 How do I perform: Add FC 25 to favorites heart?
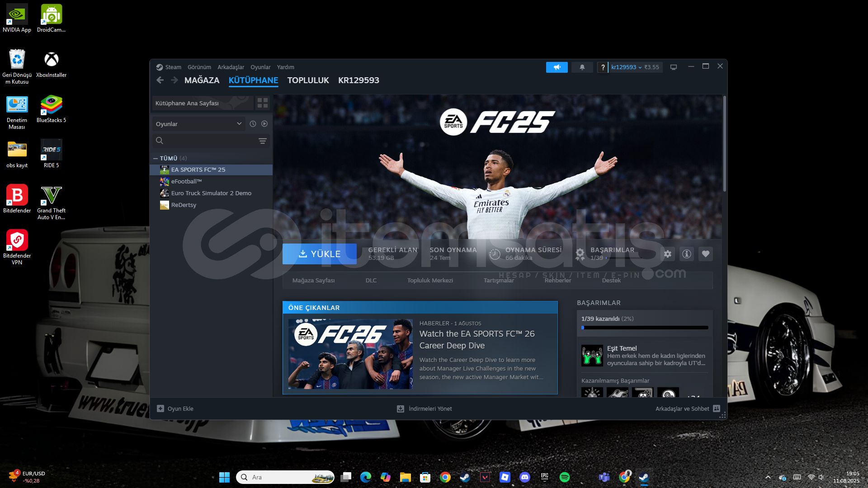click(705, 254)
